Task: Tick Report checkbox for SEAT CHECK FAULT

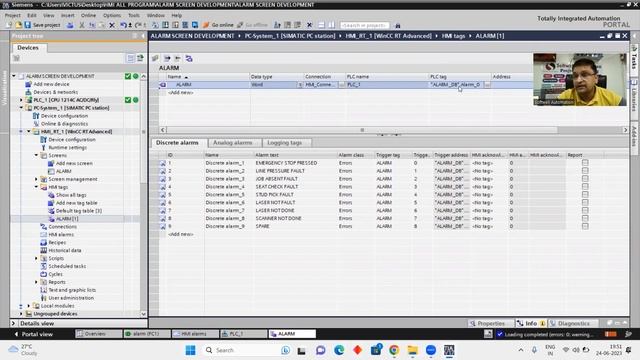Action: (x=585, y=187)
